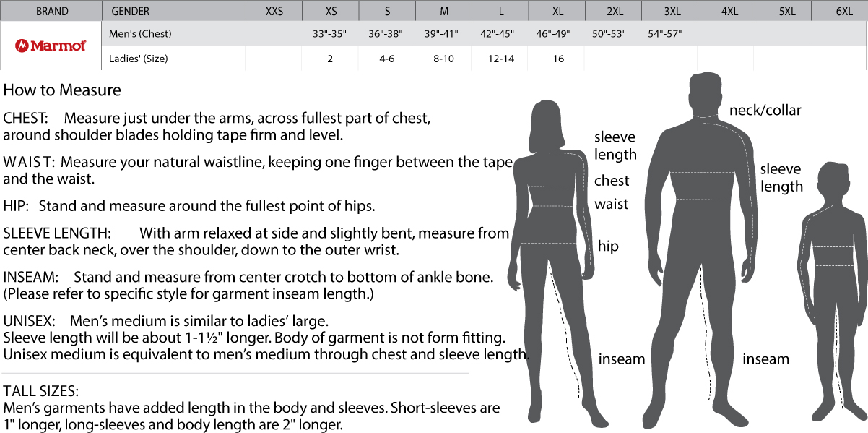Click the XL size column header
The image size is (868, 433).
(557, 11)
